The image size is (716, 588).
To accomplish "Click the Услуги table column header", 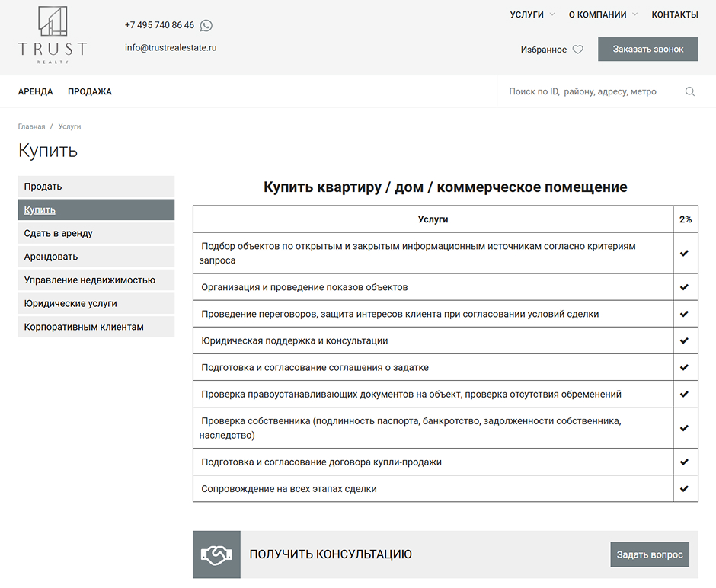I will (x=433, y=219).
